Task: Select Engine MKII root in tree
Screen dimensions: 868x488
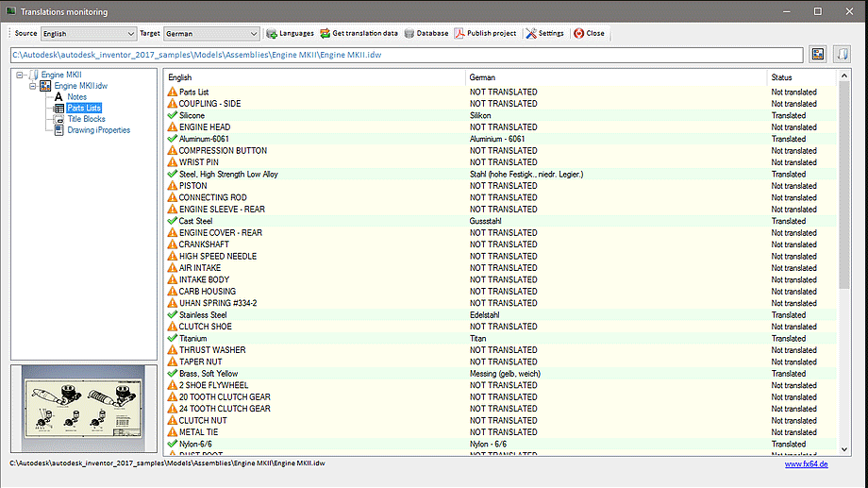Action: (61, 75)
